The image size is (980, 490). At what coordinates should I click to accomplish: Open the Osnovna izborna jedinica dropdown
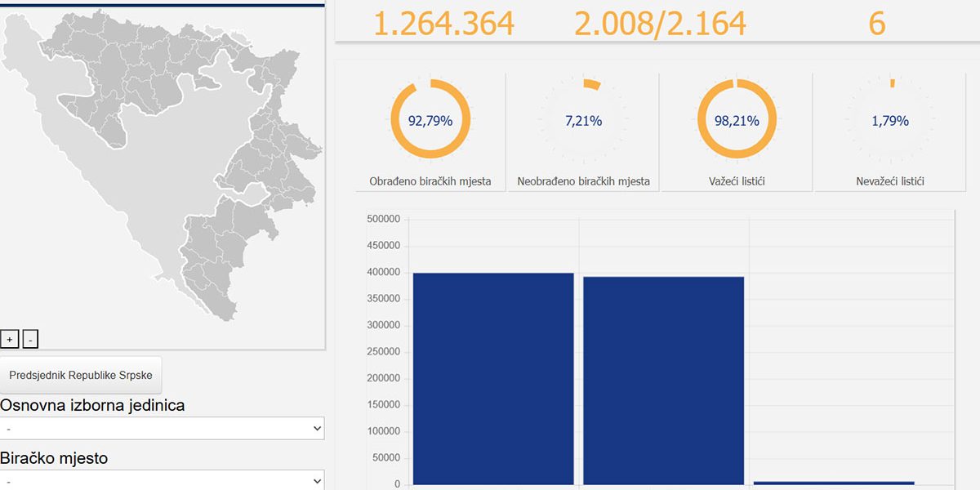pos(162,429)
